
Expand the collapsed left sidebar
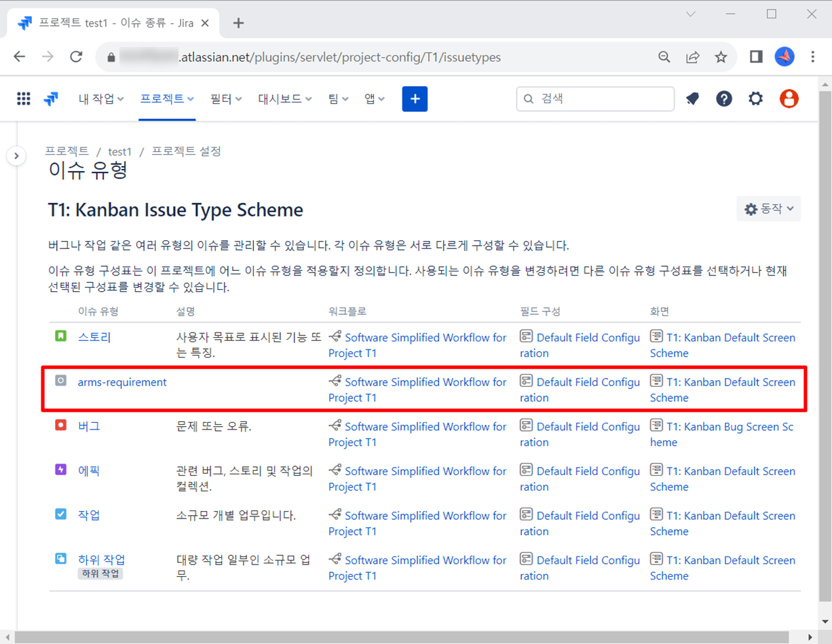[x=16, y=156]
